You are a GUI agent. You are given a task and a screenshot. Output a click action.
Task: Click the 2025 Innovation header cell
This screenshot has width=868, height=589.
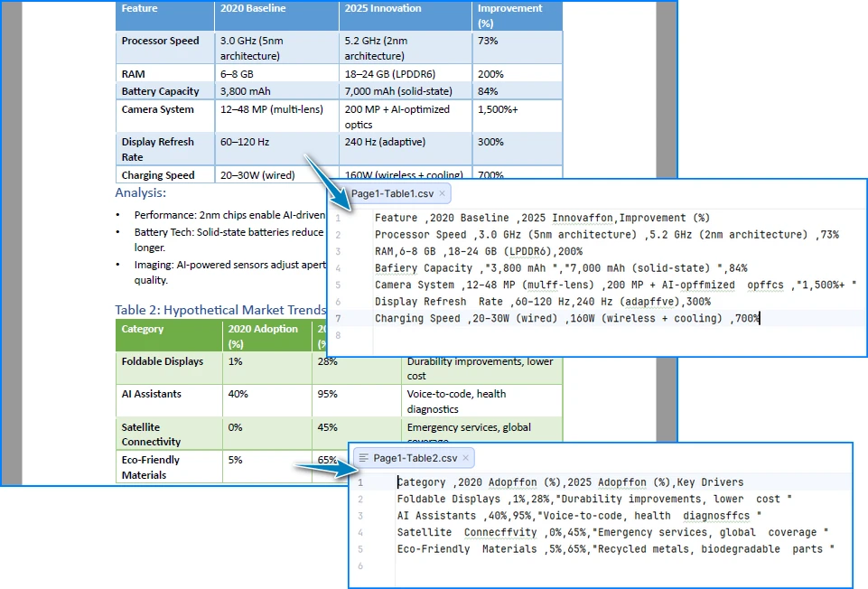coord(379,10)
